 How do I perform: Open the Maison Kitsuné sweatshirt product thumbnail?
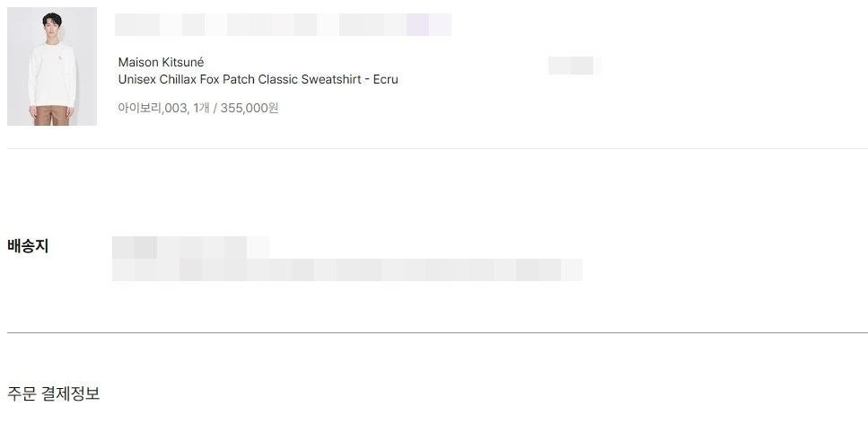tap(52, 66)
